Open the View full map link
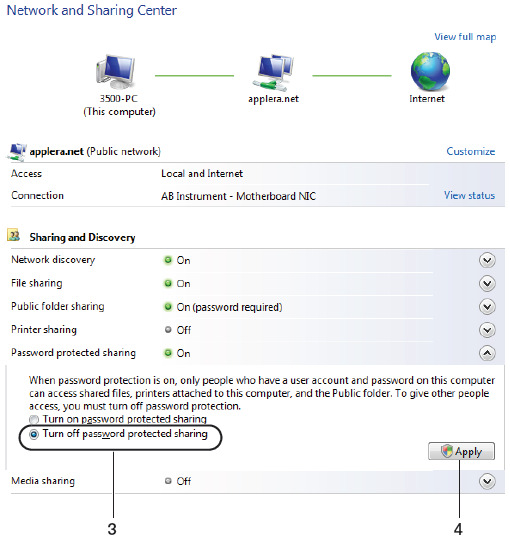This screenshot has height=538, width=510. [x=465, y=37]
